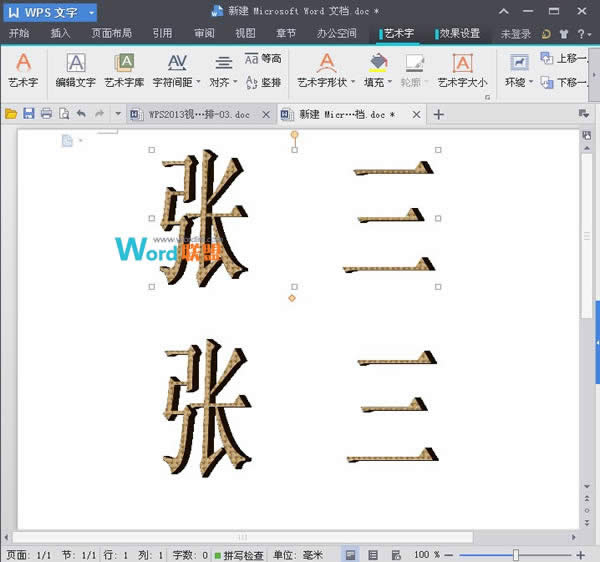Toggle 竖排 vertical text option
This screenshot has width=600, height=562.
tap(263, 81)
